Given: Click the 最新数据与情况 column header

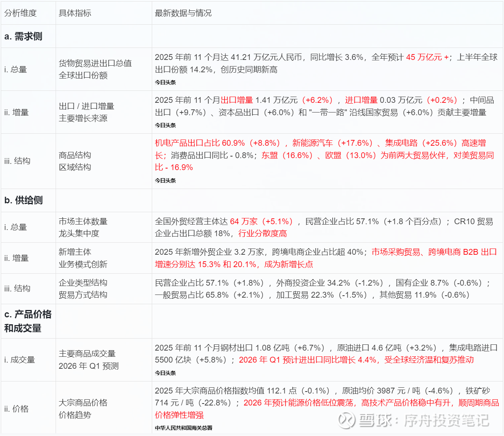Looking at the screenshot, I should pyautogui.click(x=183, y=13).
